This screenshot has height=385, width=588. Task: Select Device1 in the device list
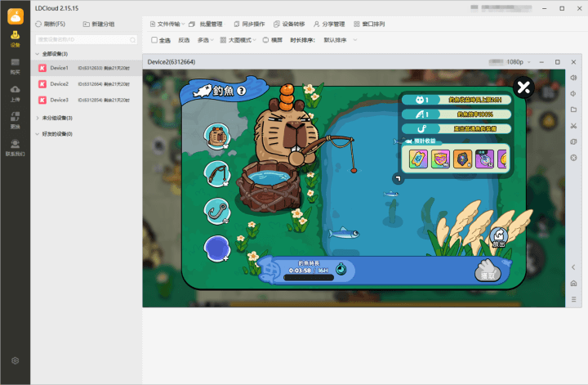pyautogui.click(x=87, y=68)
